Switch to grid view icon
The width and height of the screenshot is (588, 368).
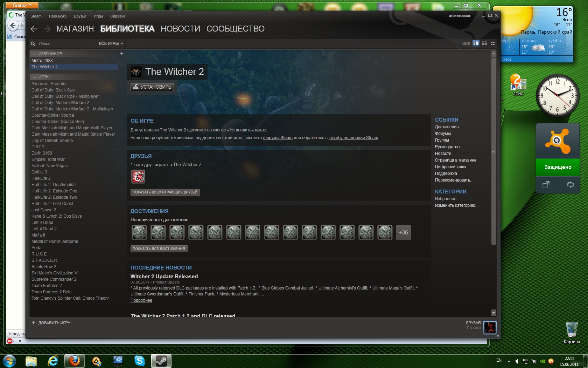click(493, 43)
